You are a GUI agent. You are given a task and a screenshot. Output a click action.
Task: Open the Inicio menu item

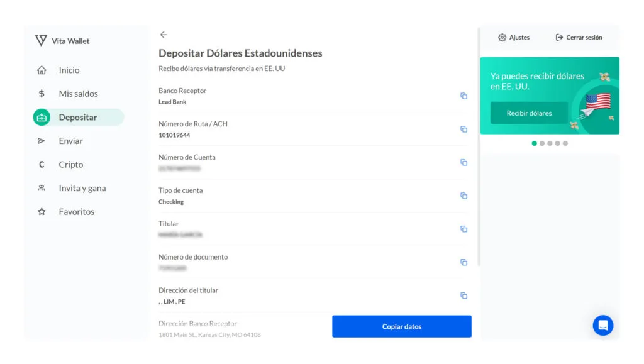click(x=69, y=70)
